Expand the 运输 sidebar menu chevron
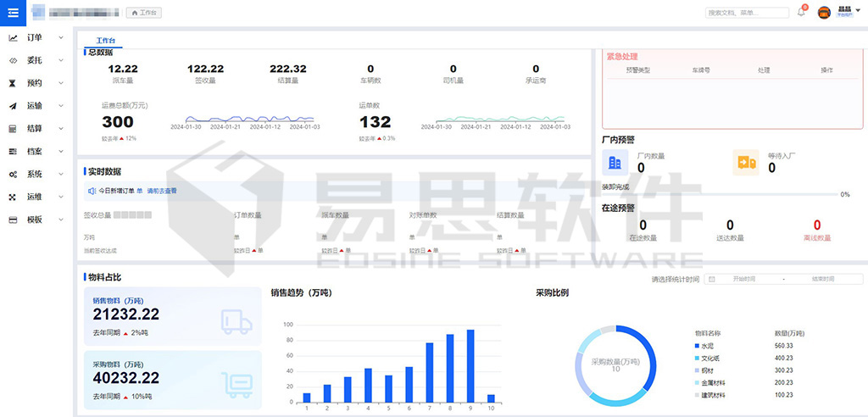Screen dimensions: 868x417 [x=61, y=106]
